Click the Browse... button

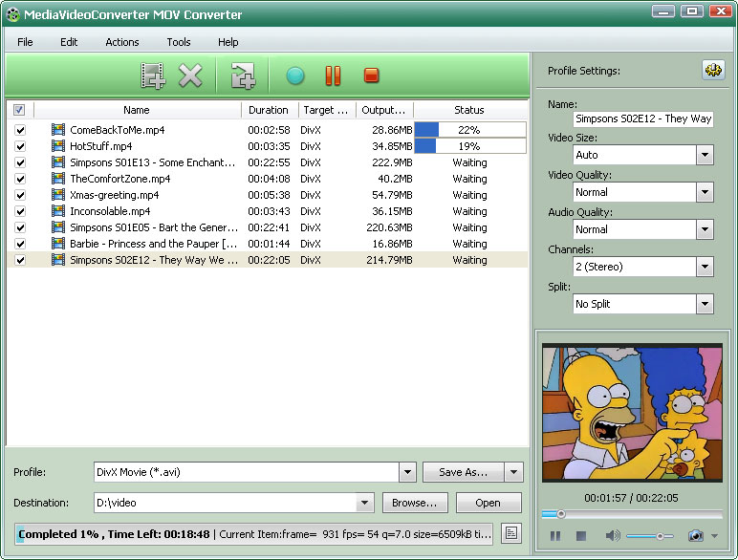pyautogui.click(x=416, y=503)
